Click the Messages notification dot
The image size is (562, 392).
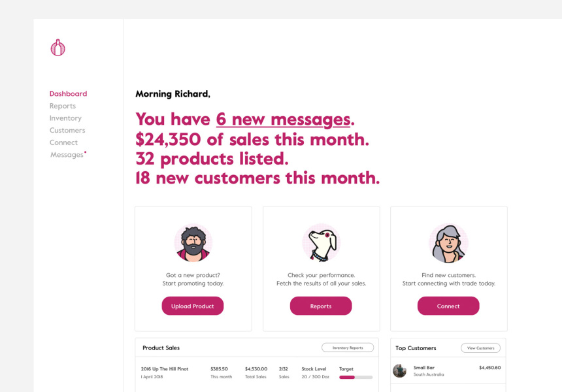click(86, 152)
